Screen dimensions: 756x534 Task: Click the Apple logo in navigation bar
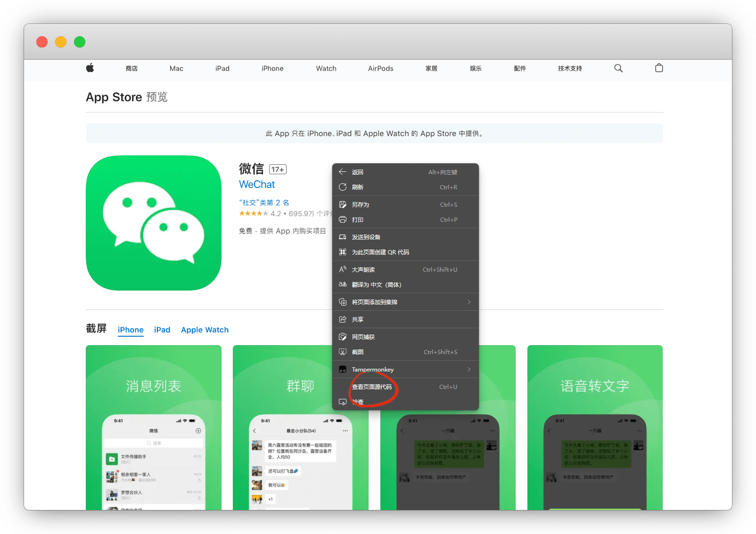click(90, 68)
